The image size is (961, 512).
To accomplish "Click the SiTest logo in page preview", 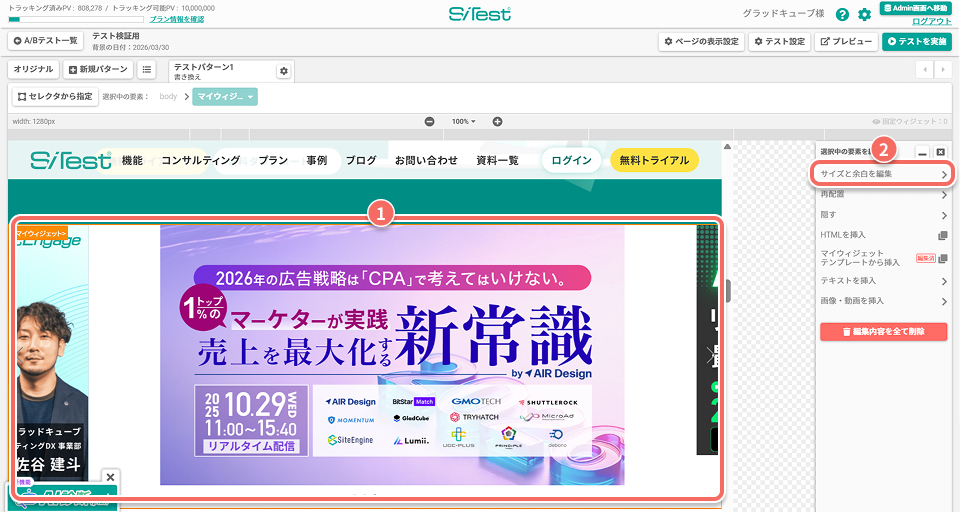I will click(x=70, y=161).
